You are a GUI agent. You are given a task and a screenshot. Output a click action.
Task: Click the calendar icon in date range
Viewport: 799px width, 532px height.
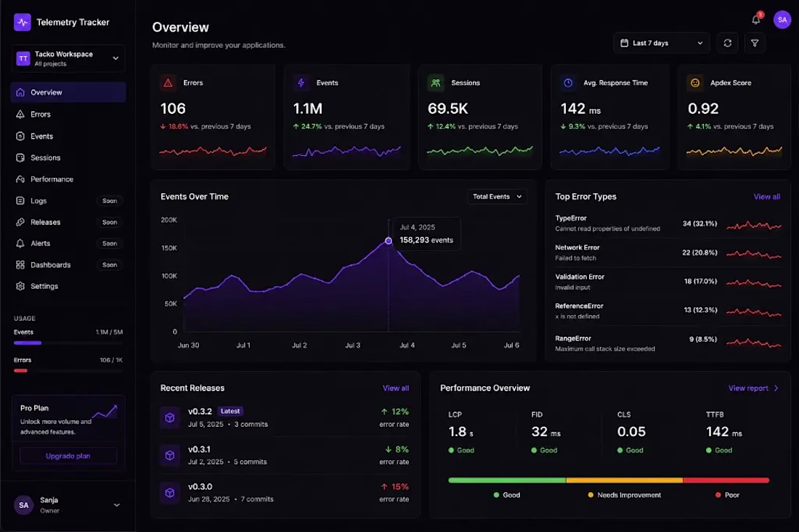(x=624, y=44)
